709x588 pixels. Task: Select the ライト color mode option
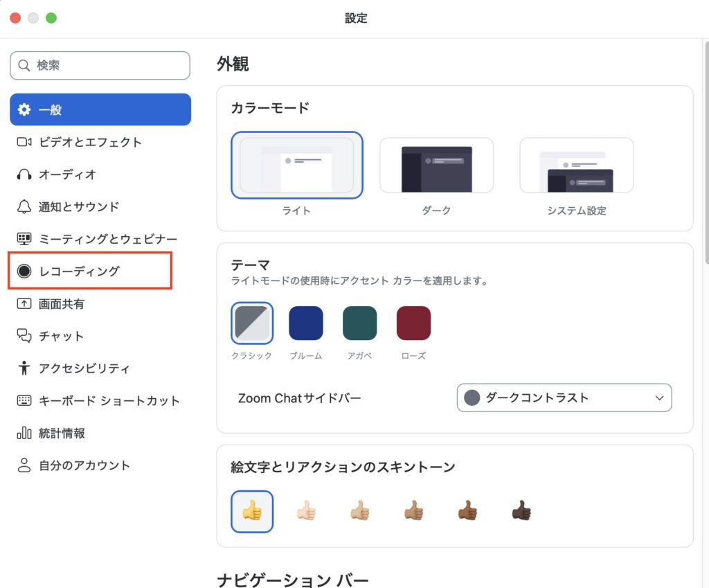click(296, 166)
